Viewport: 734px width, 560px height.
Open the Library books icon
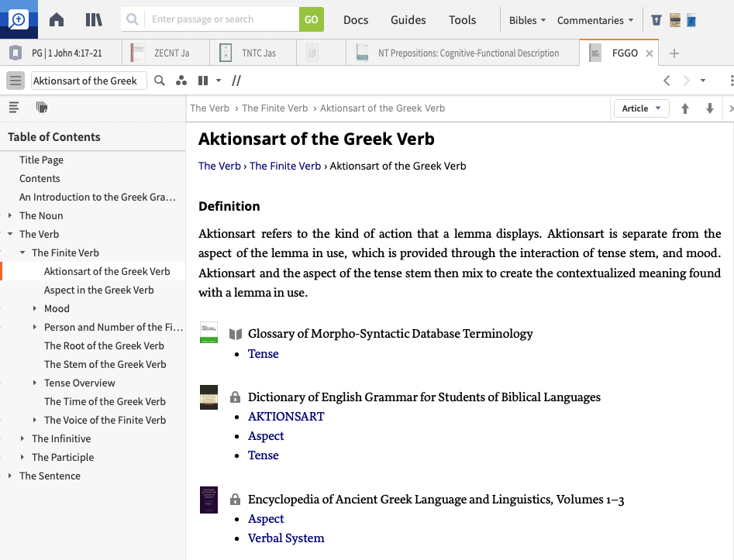coord(94,19)
